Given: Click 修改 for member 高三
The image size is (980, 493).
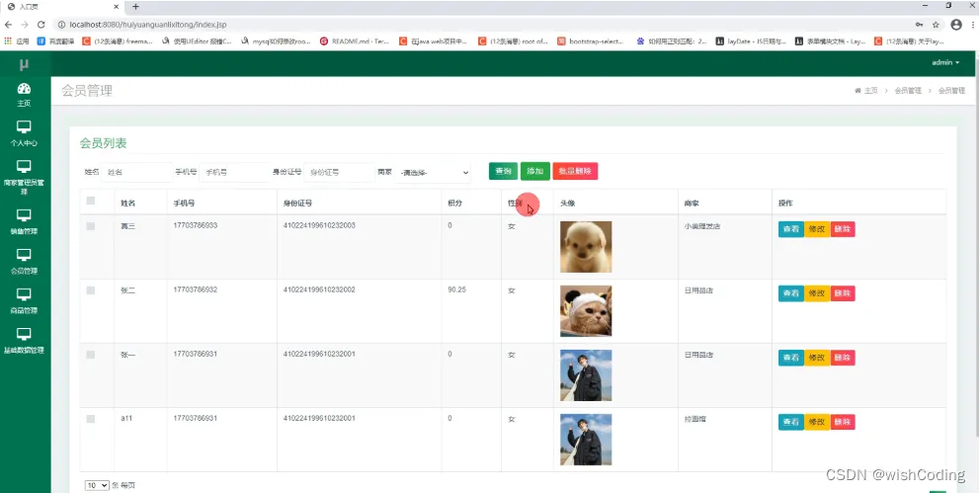Looking at the screenshot, I should (817, 229).
